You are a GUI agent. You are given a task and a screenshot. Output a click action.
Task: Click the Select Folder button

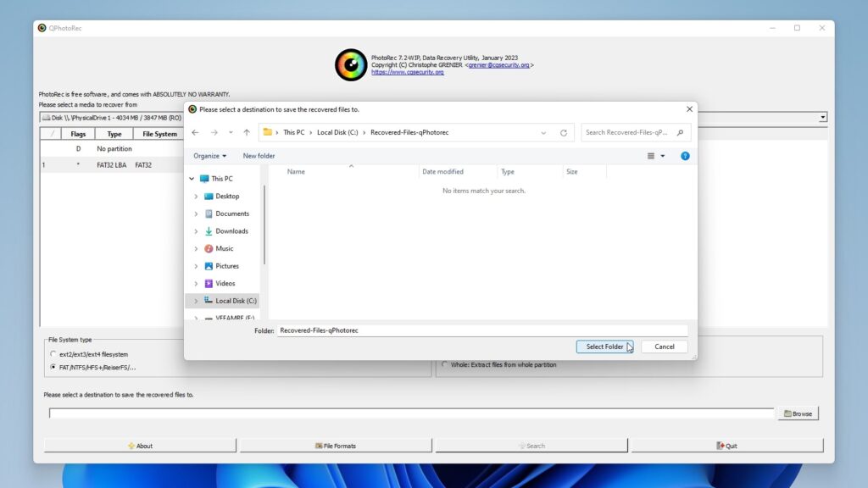(604, 347)
